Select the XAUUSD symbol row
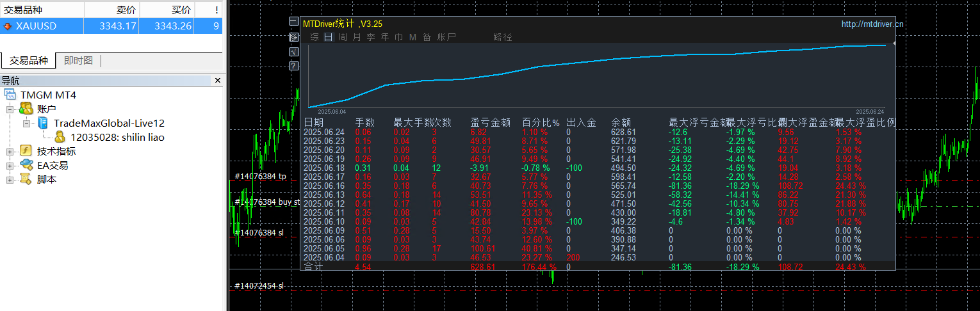Viewport: 980px width, 311px height. pos(111,26)
